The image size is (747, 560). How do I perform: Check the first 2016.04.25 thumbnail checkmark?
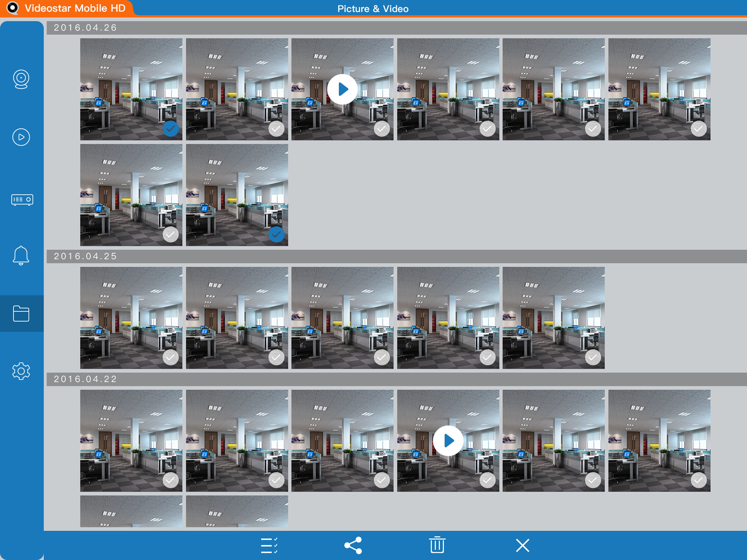tap(171, 357)
